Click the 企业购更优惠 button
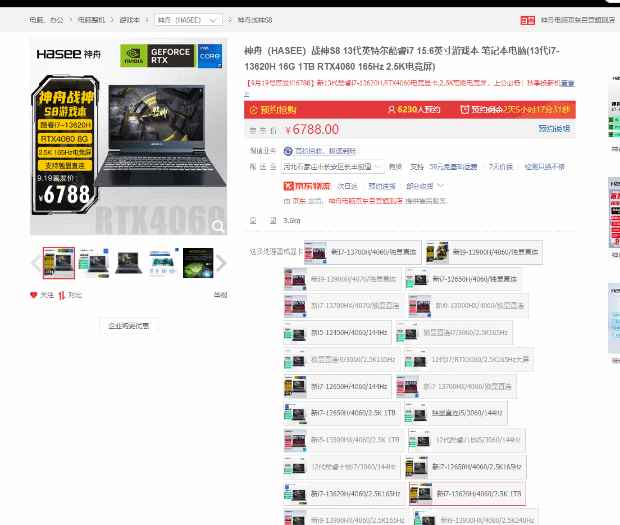Image resolution: width=620 pixels, height=525 pixels. [x=129, y=325]
